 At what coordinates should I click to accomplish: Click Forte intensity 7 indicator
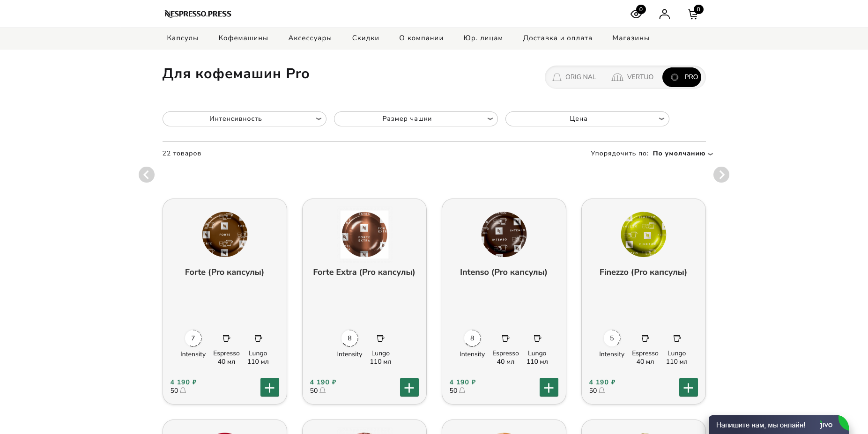point(193,338)
